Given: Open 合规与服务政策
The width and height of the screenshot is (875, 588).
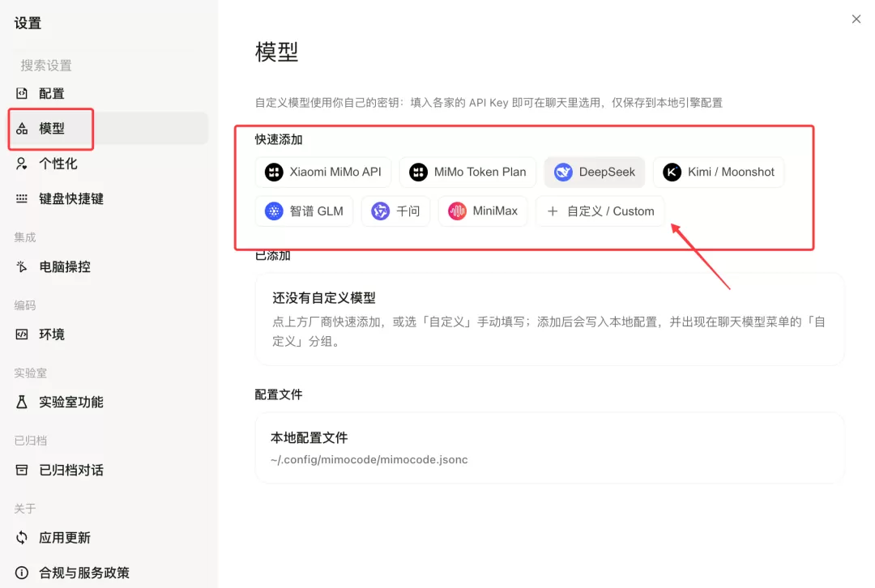Looking at the screenshot, I should tap(109, 573).
